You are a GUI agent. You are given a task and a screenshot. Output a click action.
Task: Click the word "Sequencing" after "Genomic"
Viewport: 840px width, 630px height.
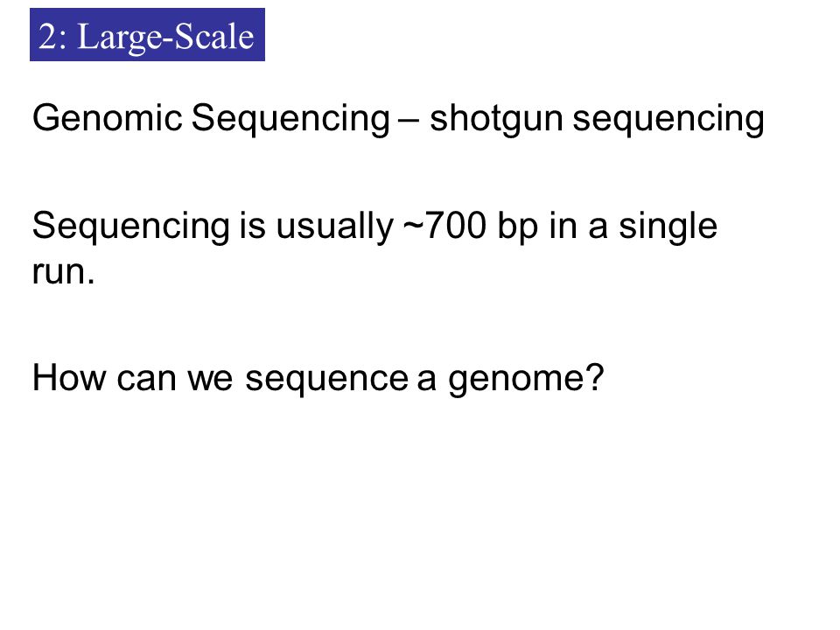click(x=290, y=119)
